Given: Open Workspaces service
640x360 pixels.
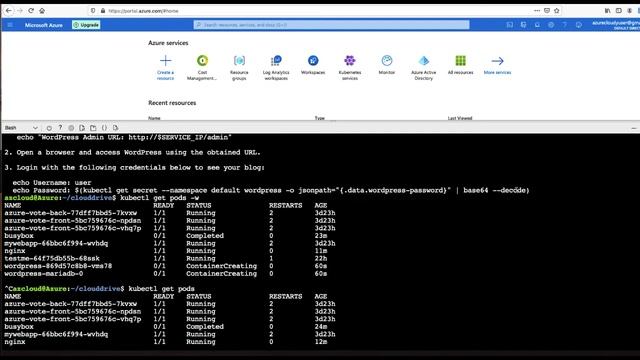Looking at the screenshot, I should tap(313, 64).
